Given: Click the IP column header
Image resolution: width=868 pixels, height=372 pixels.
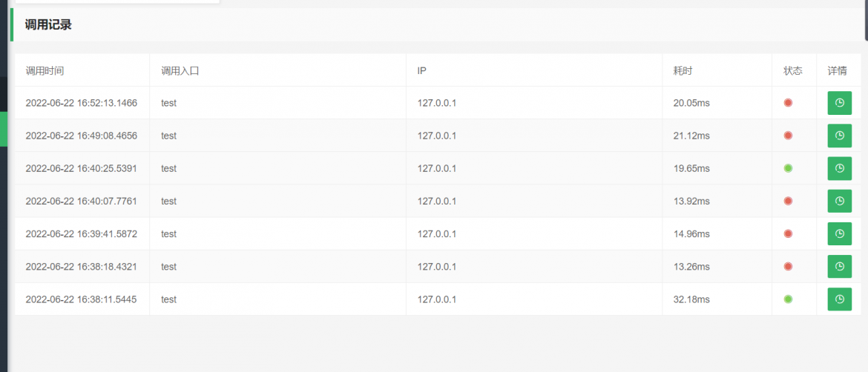Looking at the screenshot, I should [422, 70].
